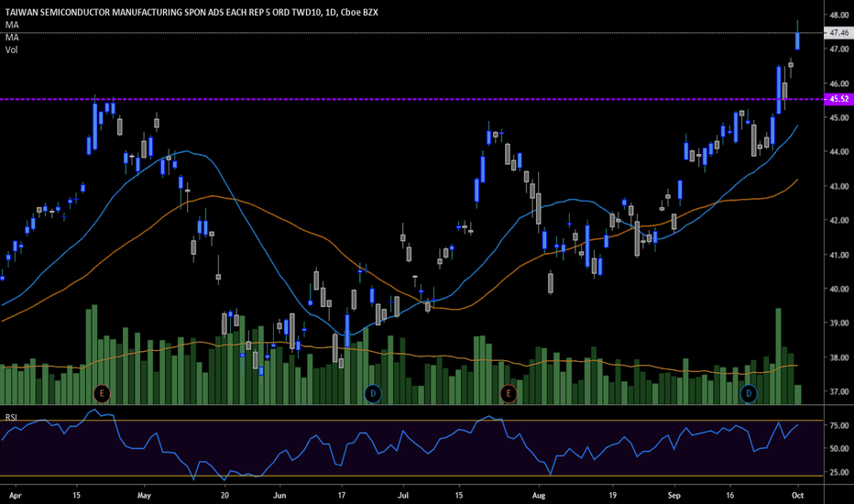This screenshot has height=504, width=854.
Task: Click the 39.00 price axis label
Action: (x=838, y=323)
